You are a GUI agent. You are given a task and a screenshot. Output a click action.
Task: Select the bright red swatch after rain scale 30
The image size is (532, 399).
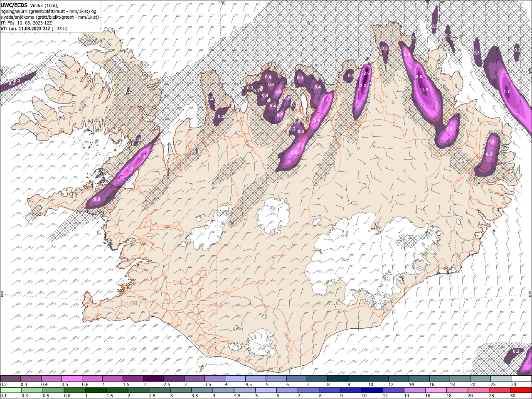point(521,390)
